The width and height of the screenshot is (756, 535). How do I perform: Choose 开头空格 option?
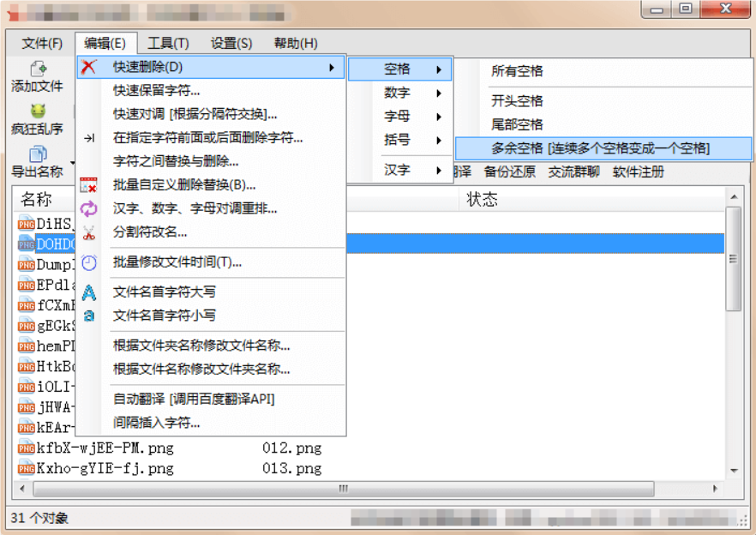(517, 101)
